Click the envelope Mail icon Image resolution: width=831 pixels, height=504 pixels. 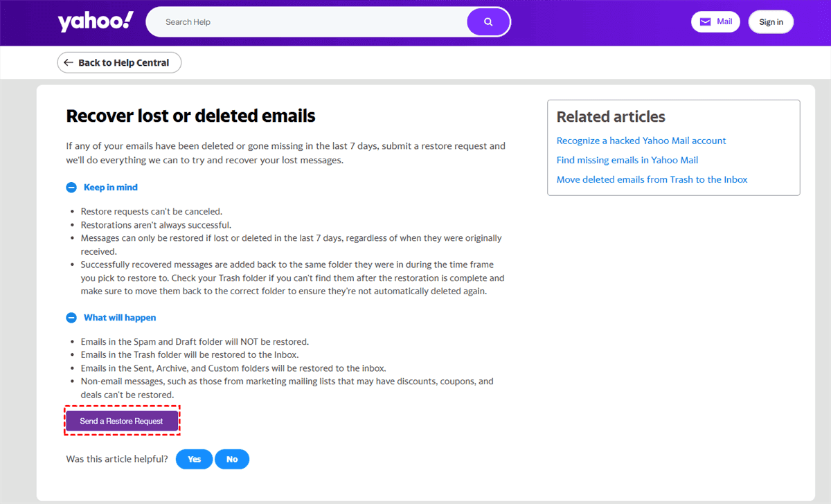click(705, 22)
